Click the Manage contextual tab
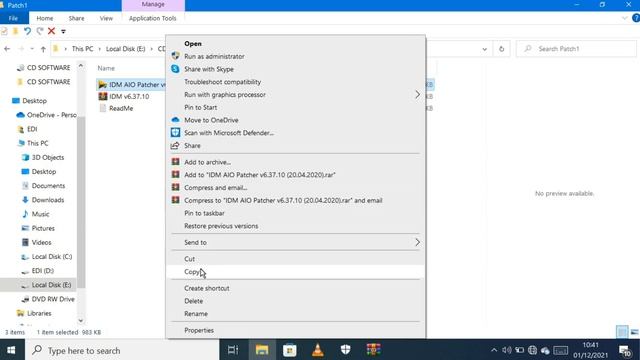Screen dimensions: 640x360 tap(153, 4)
